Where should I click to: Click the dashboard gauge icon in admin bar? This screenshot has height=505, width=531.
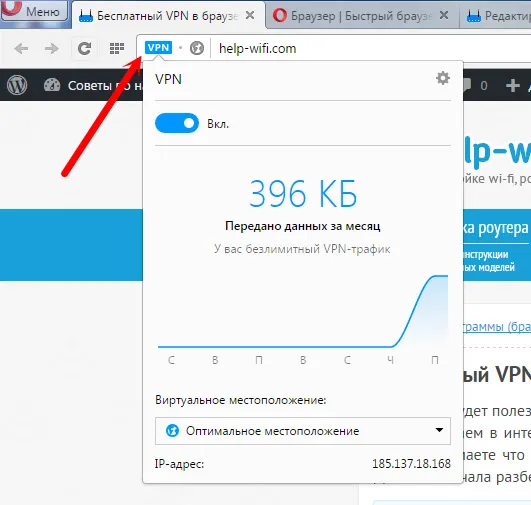click(x=52, y=85)
